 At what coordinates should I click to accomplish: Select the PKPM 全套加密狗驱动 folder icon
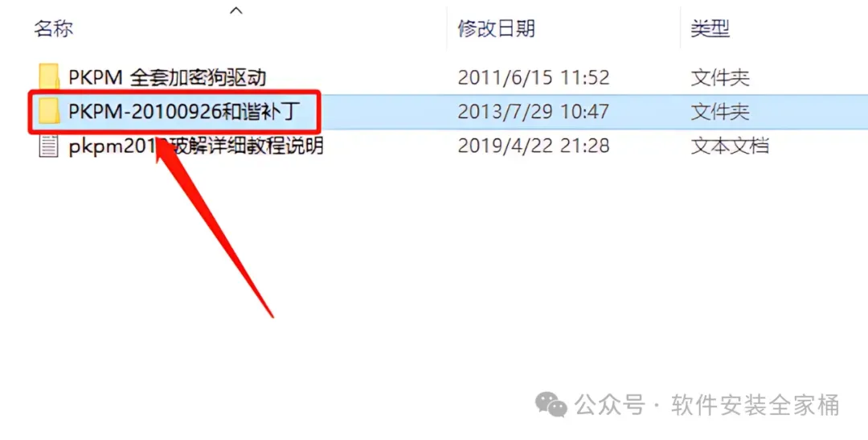coord(49,77)
